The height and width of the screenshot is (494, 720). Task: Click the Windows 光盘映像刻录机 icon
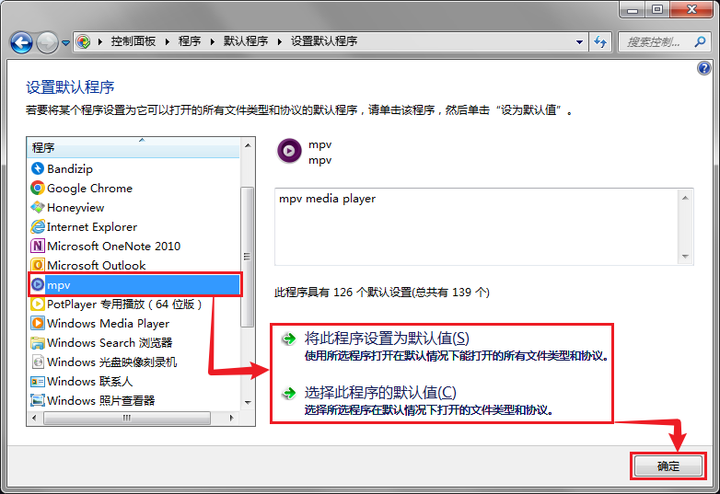tap(37, 362)
